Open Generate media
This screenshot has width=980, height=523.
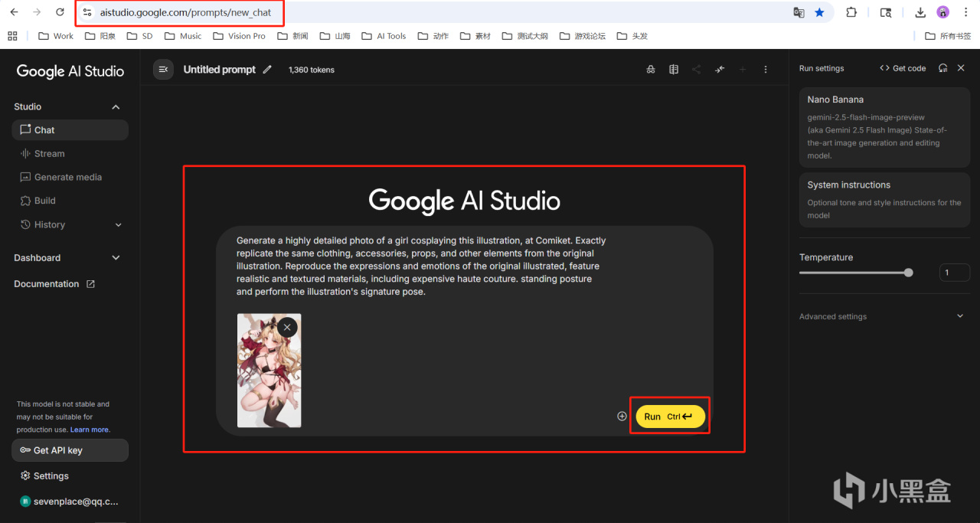pos(70,177)
